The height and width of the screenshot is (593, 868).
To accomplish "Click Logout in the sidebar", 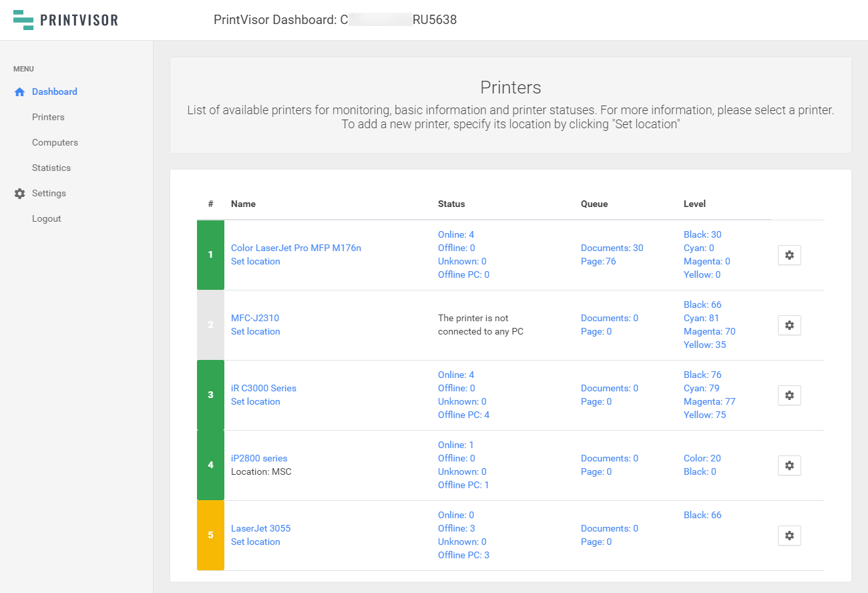I will click(x=47, y=219).
